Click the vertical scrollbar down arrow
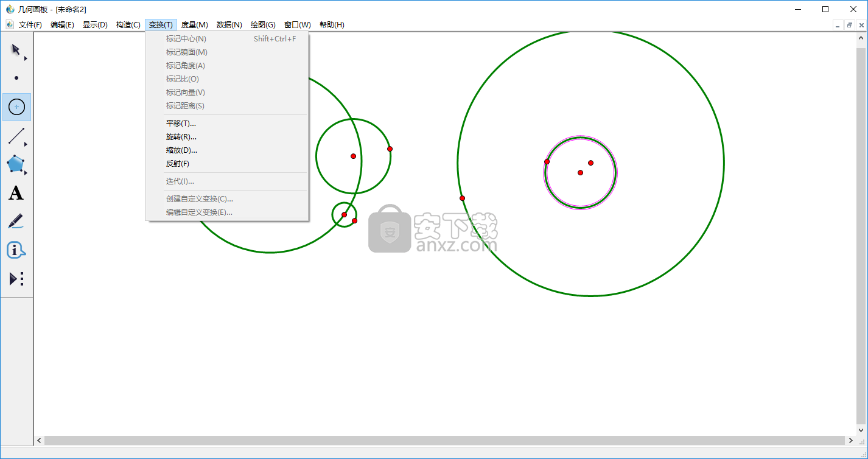Image resolution: width=868 pixels, height=459 pixels. coord(861,430)
